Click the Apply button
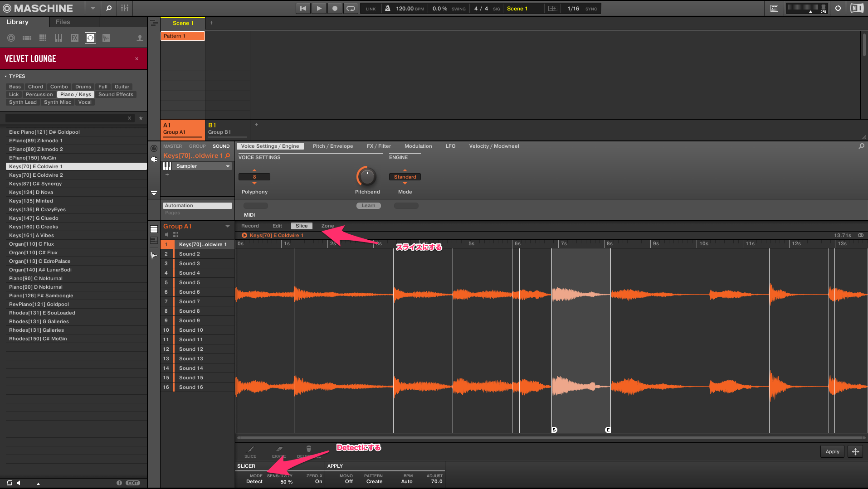 coord(832,451)
